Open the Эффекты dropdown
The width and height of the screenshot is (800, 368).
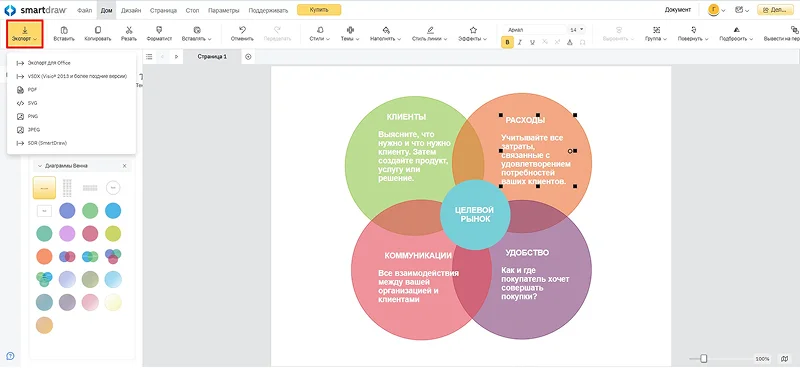click(x=472, y=34)
